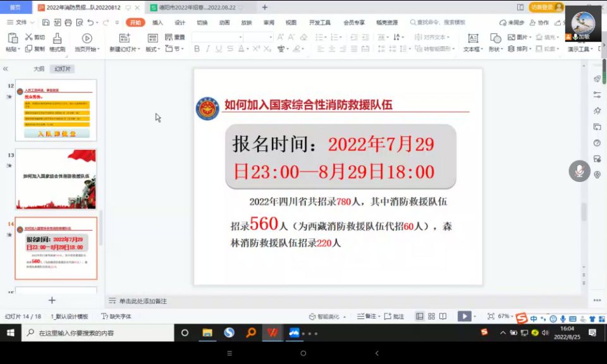The width and height of the screenshot is (607, 364).
Task: Toggle italic formatting (I)
Action: pos(208,49)
